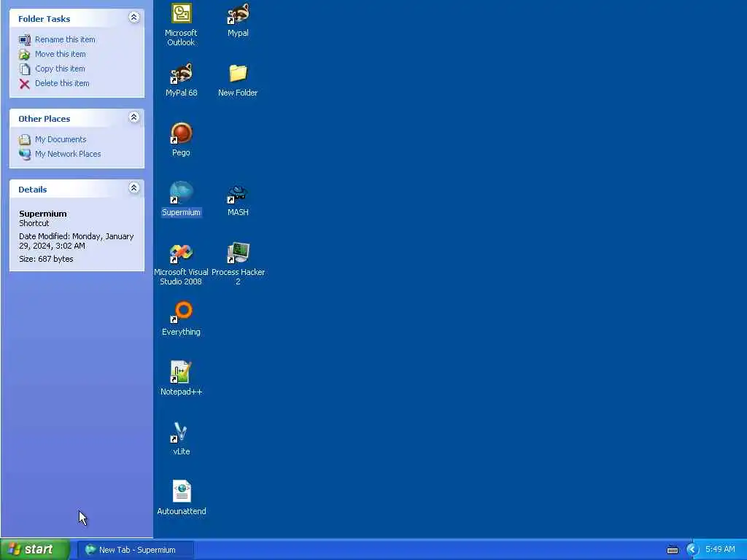Select the New Folder icon

pos(238,74)
